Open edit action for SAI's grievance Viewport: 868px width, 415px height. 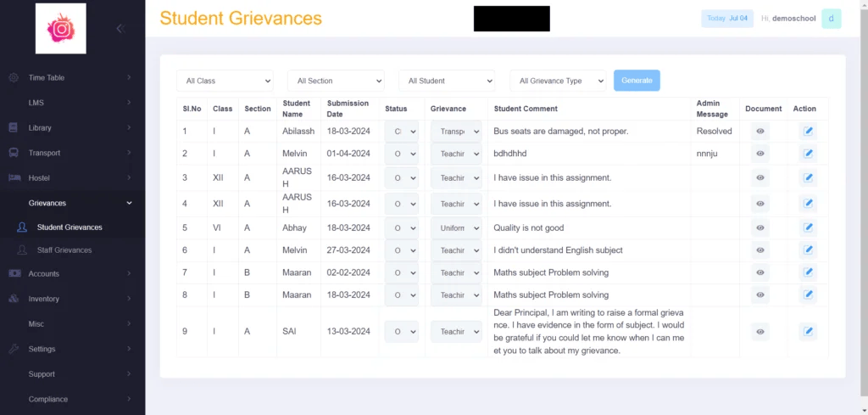click(x=807, y=332)
